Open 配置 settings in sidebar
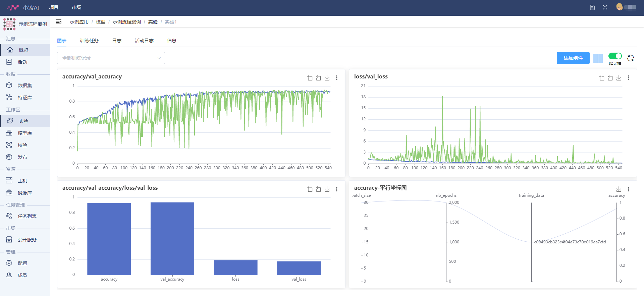The width and height of the screenshot is (644, 296). click(x=25, y=263)
